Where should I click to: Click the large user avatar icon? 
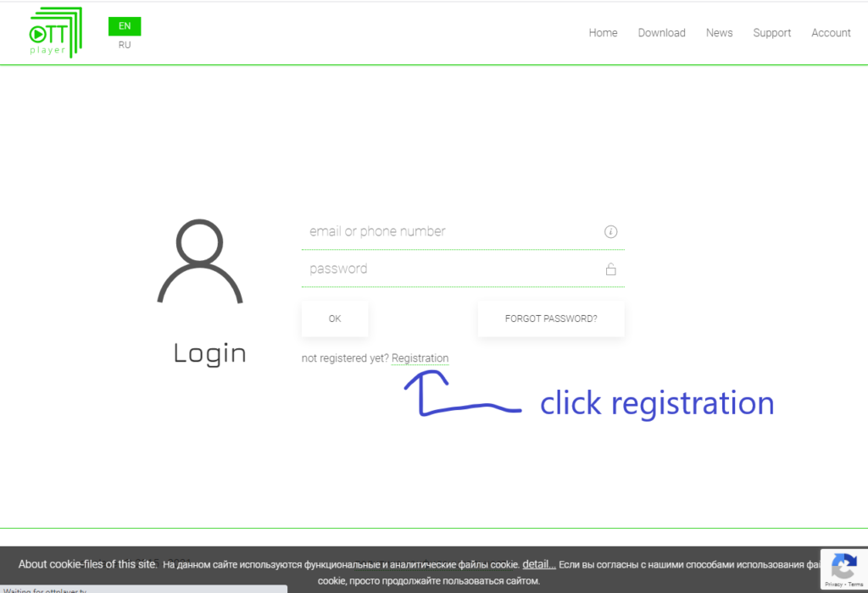[x=200, y=262]
